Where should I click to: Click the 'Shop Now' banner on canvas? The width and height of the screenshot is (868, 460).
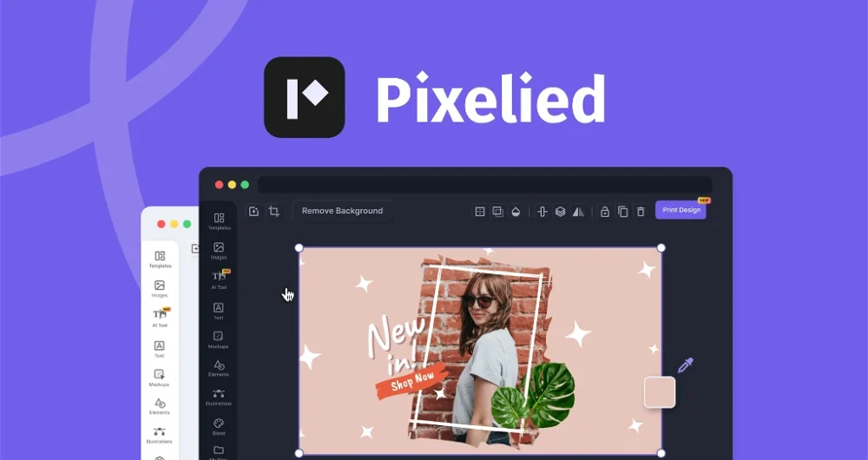coord(411,381)
